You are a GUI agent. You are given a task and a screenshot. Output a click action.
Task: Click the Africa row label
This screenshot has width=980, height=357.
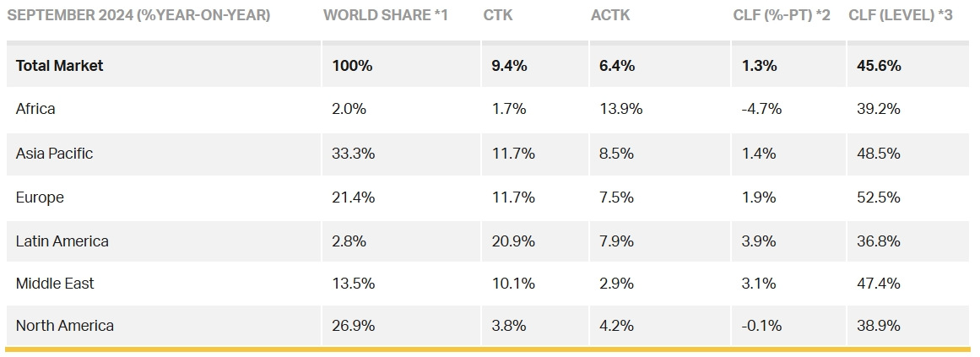pyautogui.click(x=35, y=109)
